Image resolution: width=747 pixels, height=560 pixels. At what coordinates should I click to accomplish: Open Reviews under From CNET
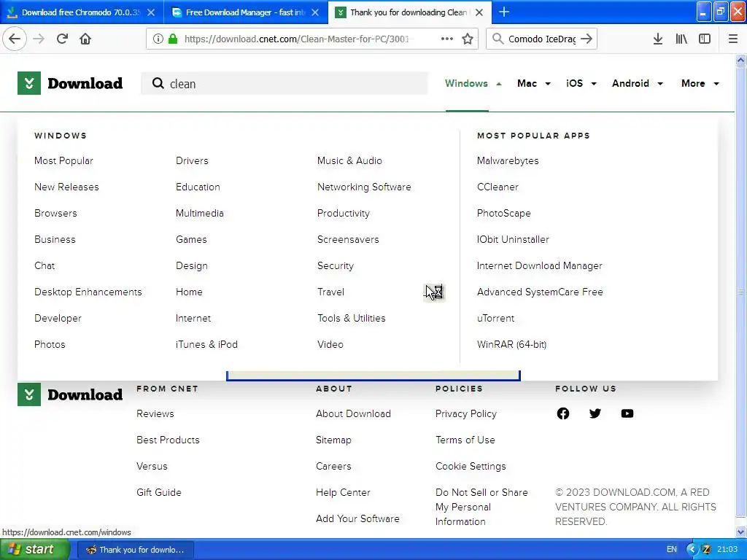(x=155, y=414)
